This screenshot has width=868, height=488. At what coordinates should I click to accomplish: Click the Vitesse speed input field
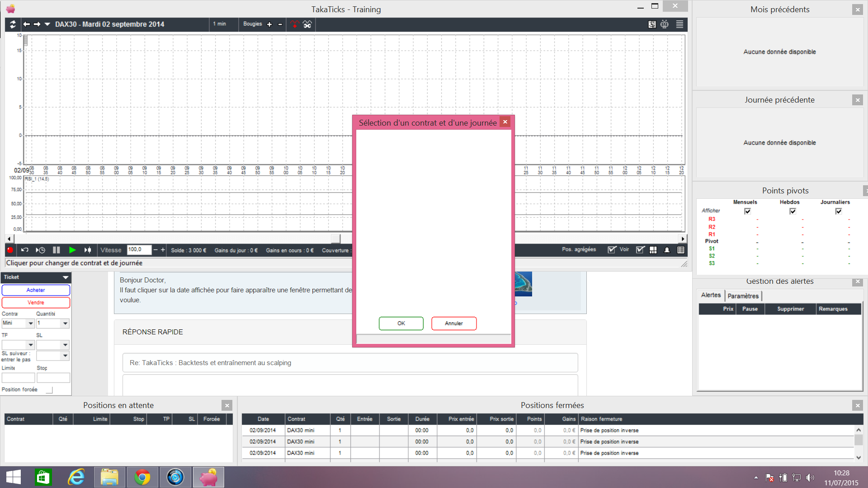click(138, 250)
